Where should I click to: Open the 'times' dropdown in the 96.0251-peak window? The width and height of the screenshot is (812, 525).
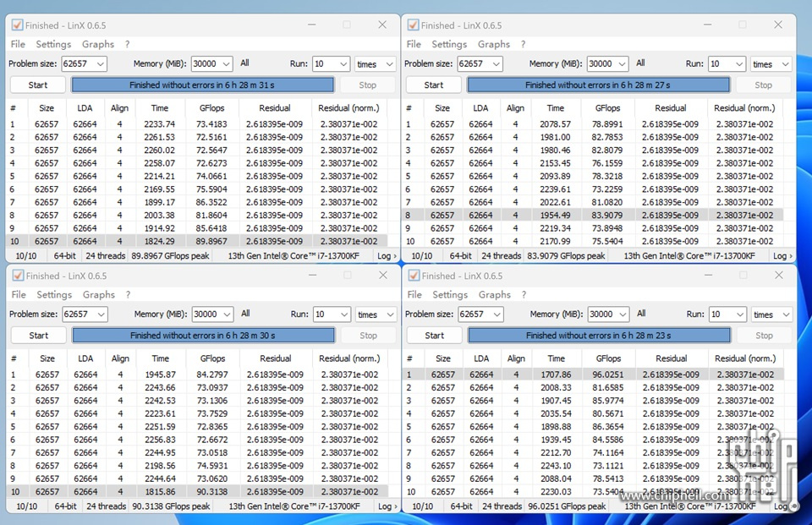pyautogui.click(x=771, y=314)
